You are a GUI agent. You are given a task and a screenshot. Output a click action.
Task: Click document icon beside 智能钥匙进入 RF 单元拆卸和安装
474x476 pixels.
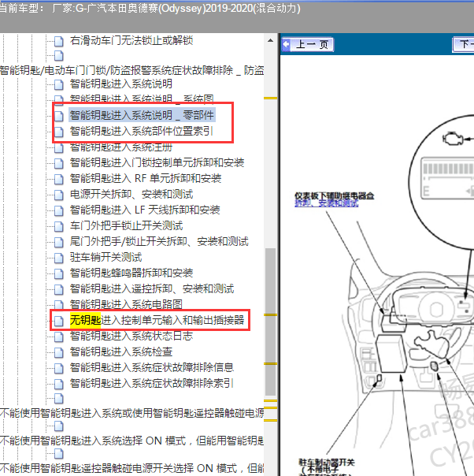point(59,179)
